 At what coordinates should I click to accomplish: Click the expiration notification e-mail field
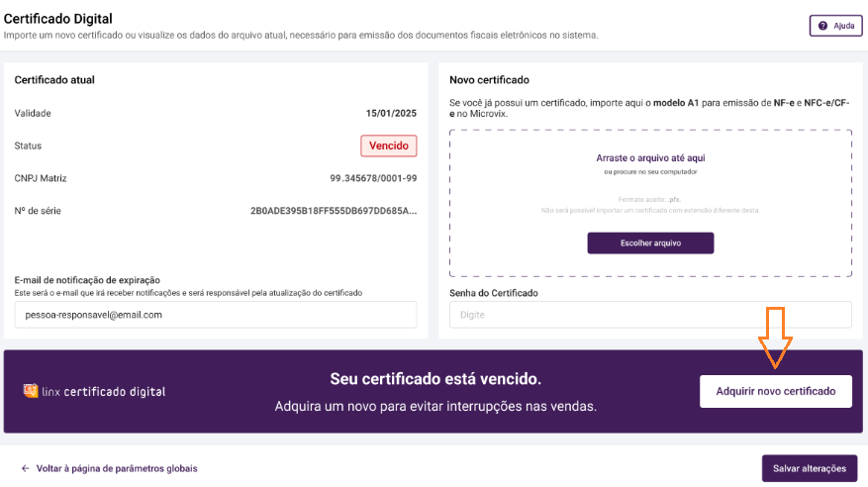tap(216, 315)
